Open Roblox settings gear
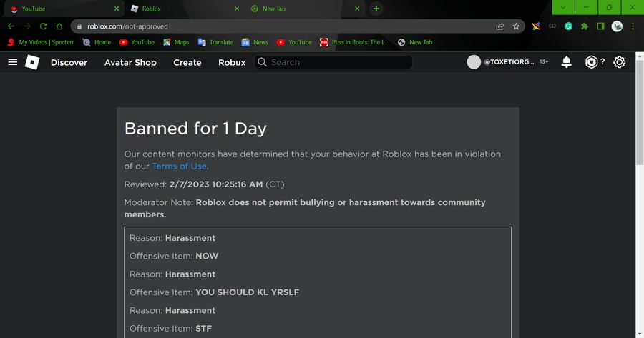This screenshot has height=338, width=644. (x=620, y=62)
